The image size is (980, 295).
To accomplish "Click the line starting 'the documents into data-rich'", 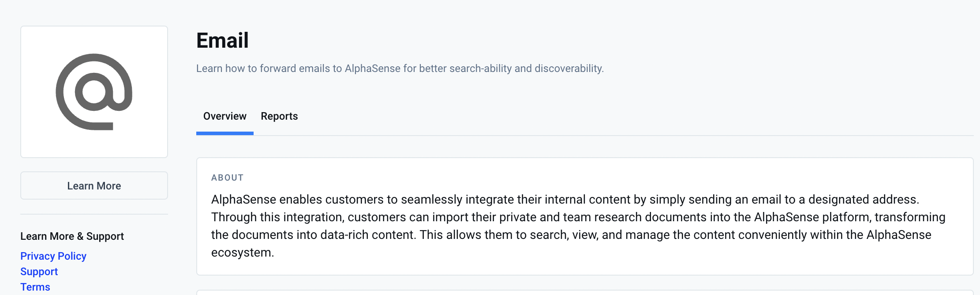I will click(x=571, y=235).
